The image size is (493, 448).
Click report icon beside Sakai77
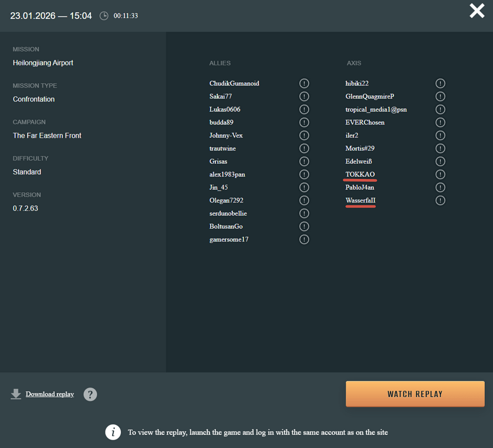304,97
